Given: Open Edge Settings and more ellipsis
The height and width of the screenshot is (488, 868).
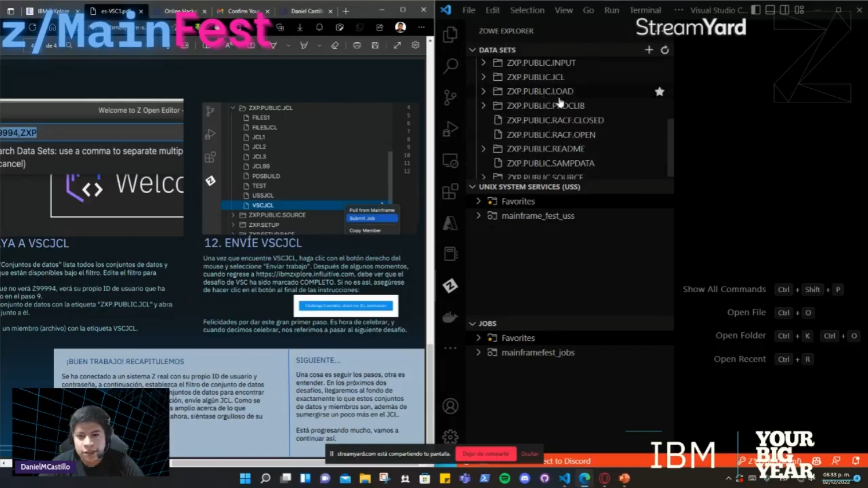Looking at the screenshot, I should pyautogui.click(x=421, y=27).
